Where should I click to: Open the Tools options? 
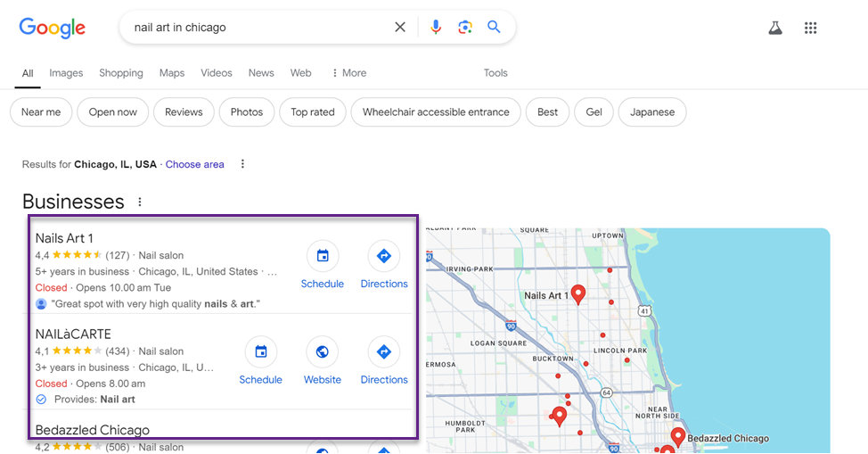[x=495, y=72]
